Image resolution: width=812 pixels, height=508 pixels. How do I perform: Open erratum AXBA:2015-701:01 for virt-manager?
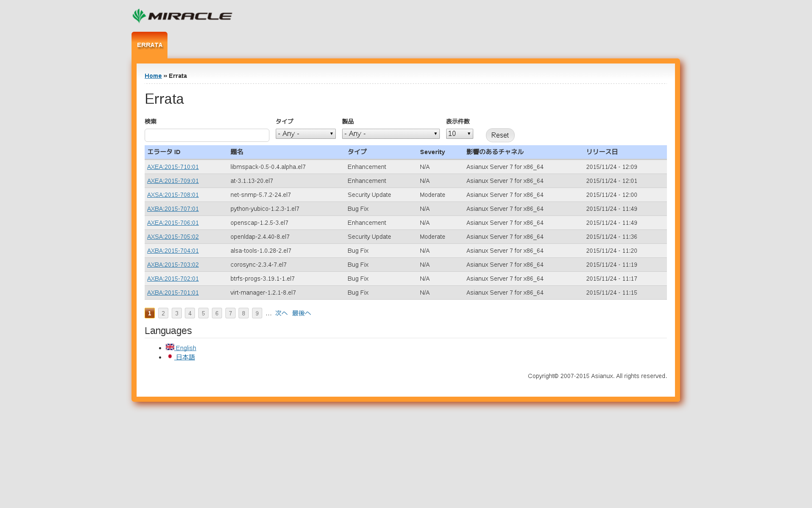pos(173,293)
